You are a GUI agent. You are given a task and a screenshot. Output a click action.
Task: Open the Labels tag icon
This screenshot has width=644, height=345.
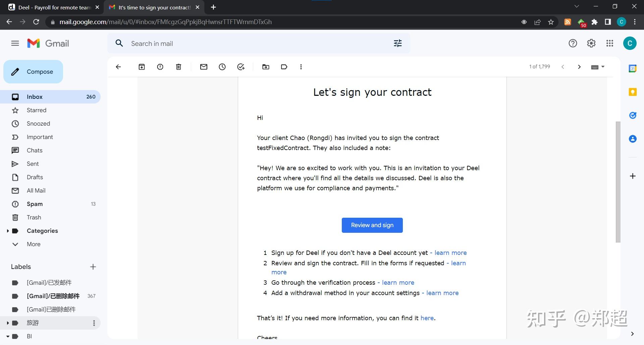click(284, 67)
